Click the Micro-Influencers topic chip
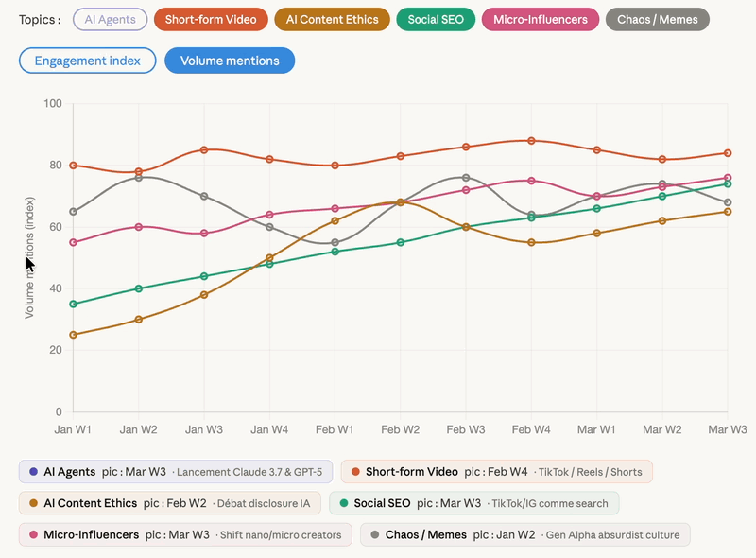The image size is (756, 558). pos(540,19)
